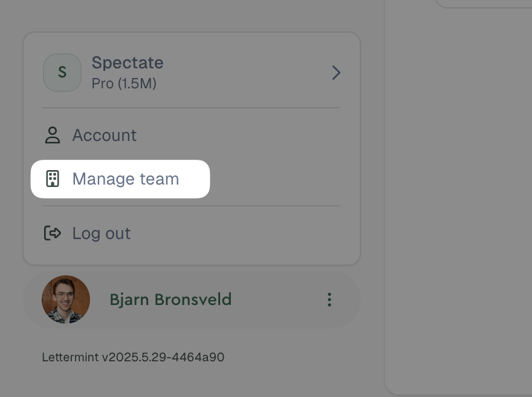Click the divider line below Spectate row
The image size is (532, 397).
(191, 108)
